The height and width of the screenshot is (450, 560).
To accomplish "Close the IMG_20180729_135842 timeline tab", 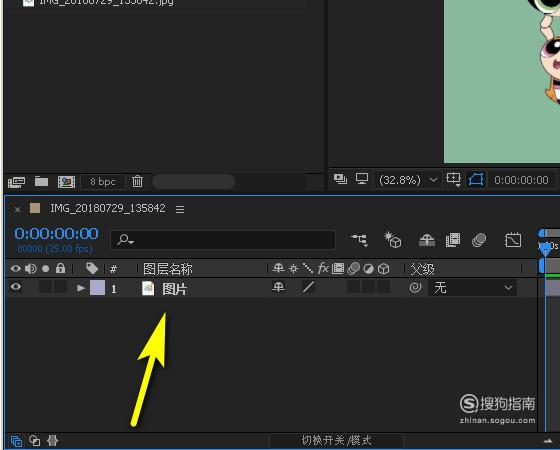I will coord(17,209).
